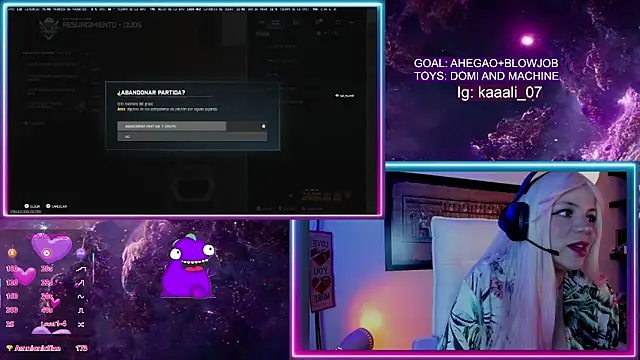The width and height of the screenshot is (640, 360).
Task: Select the random shuffle pattern icon
Action: (81, 324)
